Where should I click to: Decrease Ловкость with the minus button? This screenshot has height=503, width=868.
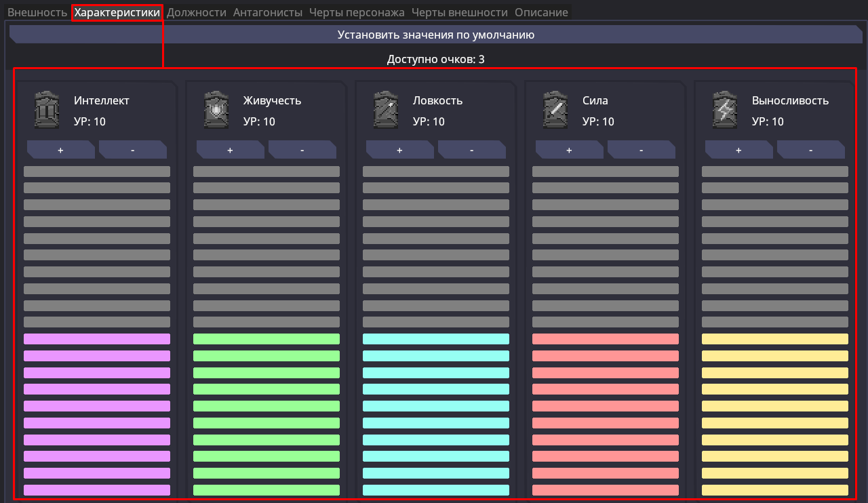(x=471, y=150)
